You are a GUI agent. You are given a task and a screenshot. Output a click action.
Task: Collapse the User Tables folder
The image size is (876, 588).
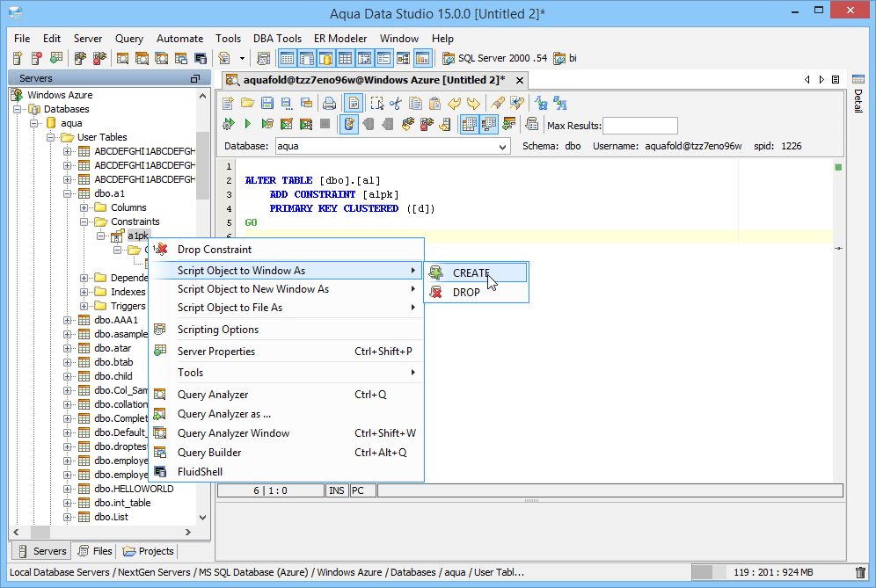pos(51,137)
